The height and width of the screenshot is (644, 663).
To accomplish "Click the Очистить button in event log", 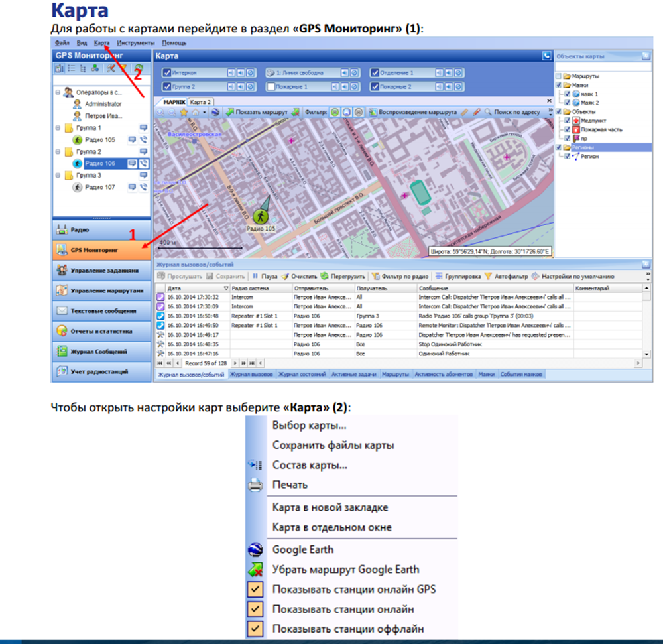I will (299, 276).
